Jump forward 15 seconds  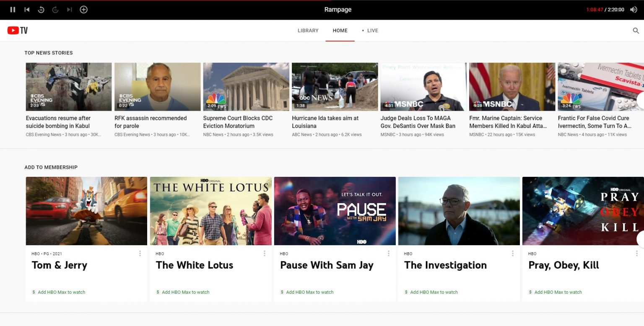point(55,9)
